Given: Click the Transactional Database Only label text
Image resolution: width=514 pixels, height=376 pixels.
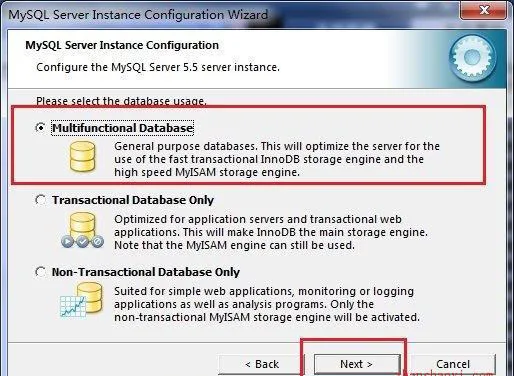Looking at the screenshot, I should pos(133,200).
